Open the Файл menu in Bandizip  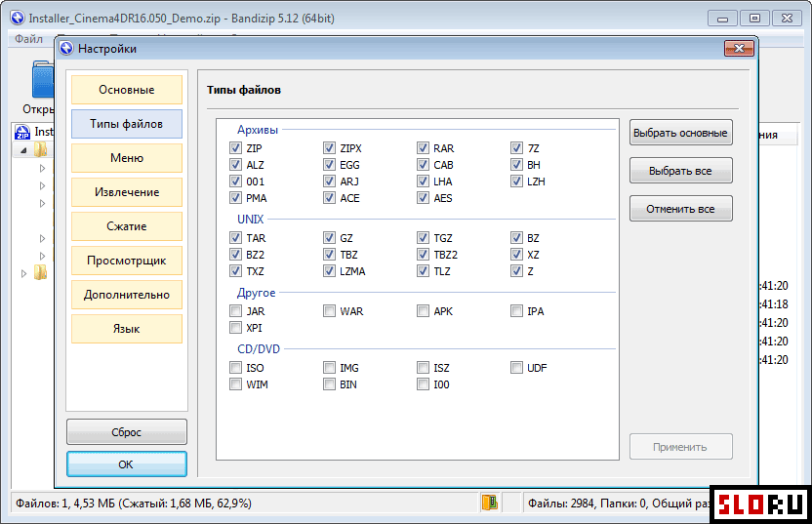[28, 39]
